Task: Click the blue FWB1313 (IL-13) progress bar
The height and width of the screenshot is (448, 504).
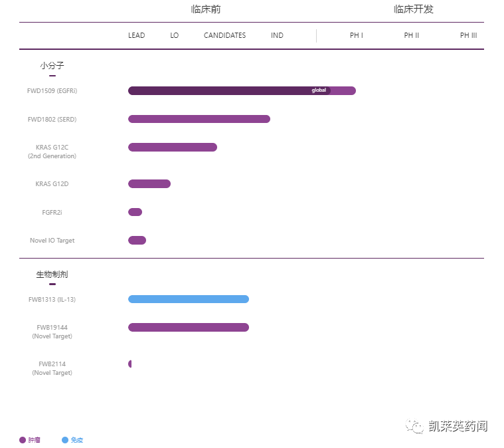Action: point(188,299)
